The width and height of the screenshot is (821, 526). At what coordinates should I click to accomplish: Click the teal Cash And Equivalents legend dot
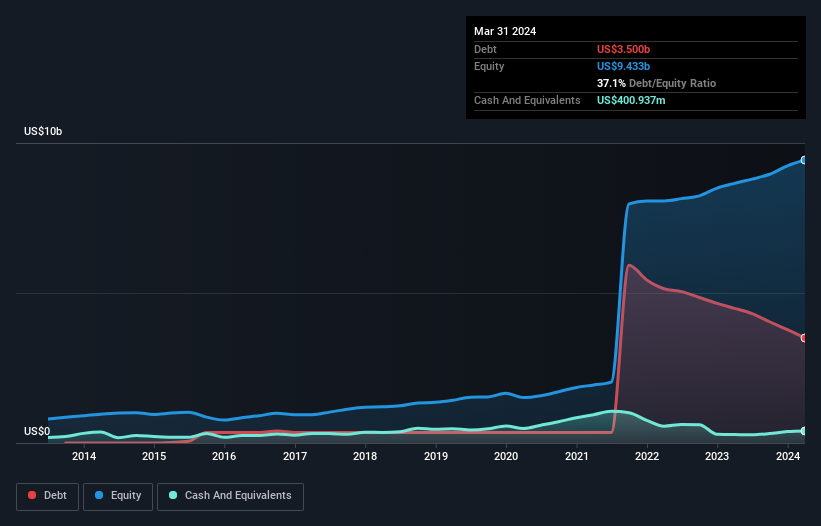pos(173,495)
